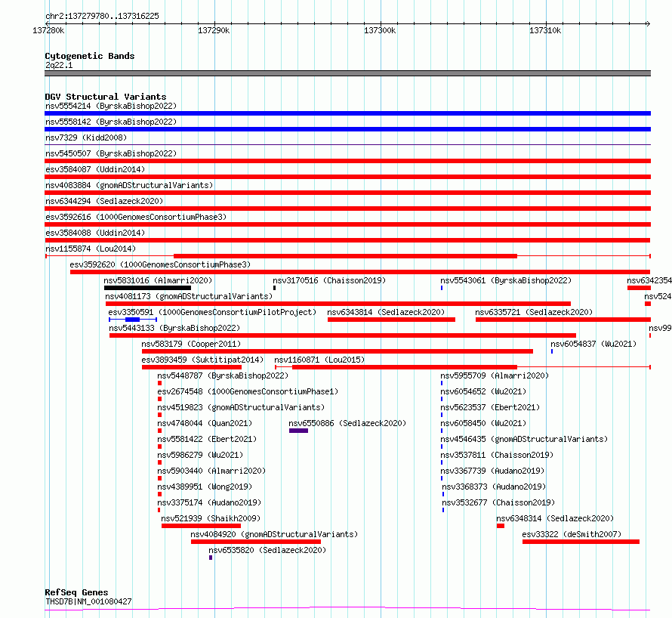Select nsv3368373 (Audano2019) label
The image size is (672, 618).
coord(494,487)
